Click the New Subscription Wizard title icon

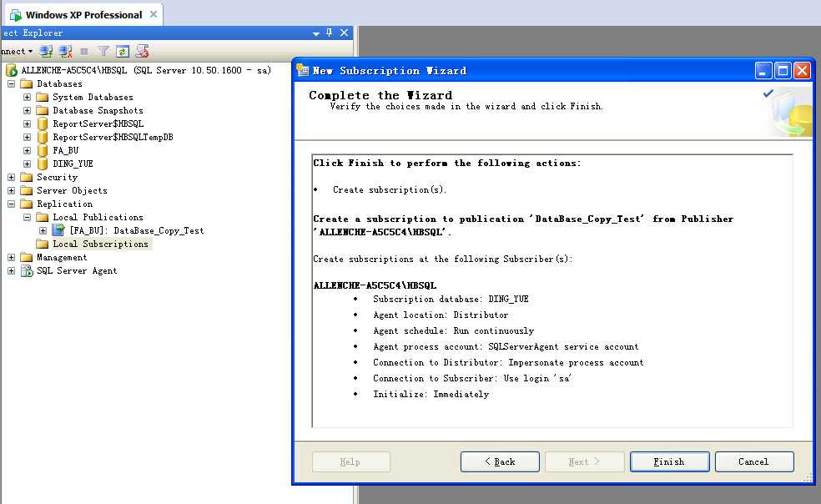click(x=303, y=70)
